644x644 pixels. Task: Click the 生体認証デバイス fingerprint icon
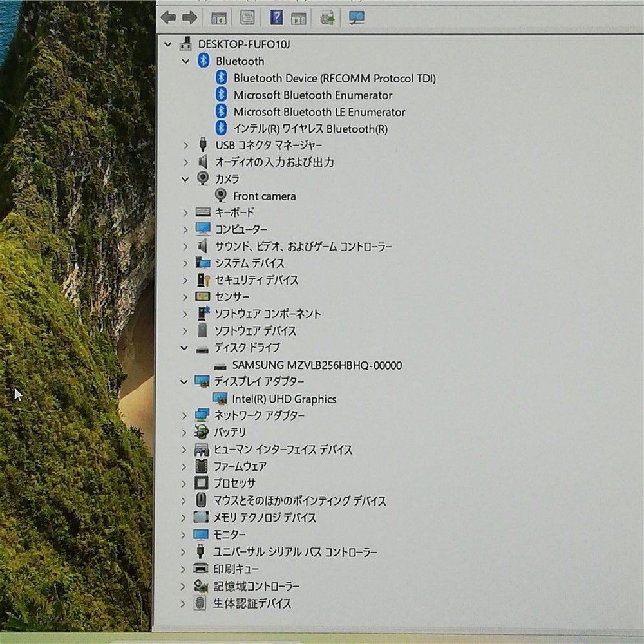[200, 603]
